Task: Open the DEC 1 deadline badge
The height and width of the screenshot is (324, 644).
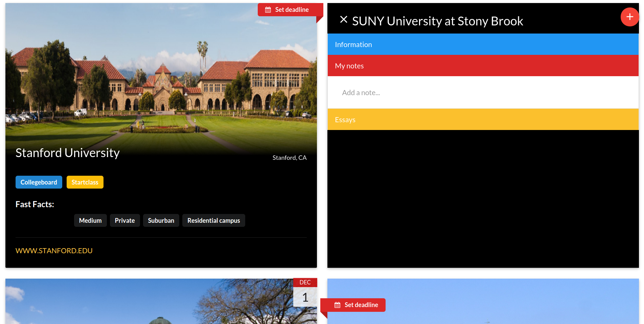Action: pyautogui.click(x=305, y=293)
